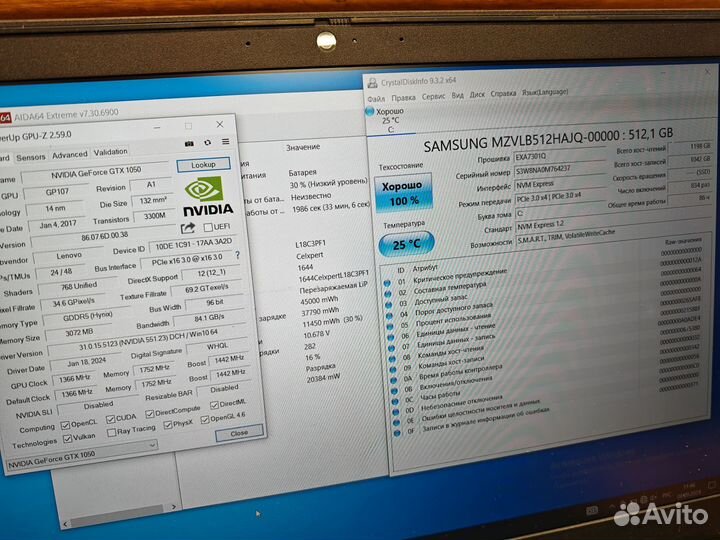Click the Driver Version field in GPU-Z
The image size is (720, 540).
pos(148,339)
